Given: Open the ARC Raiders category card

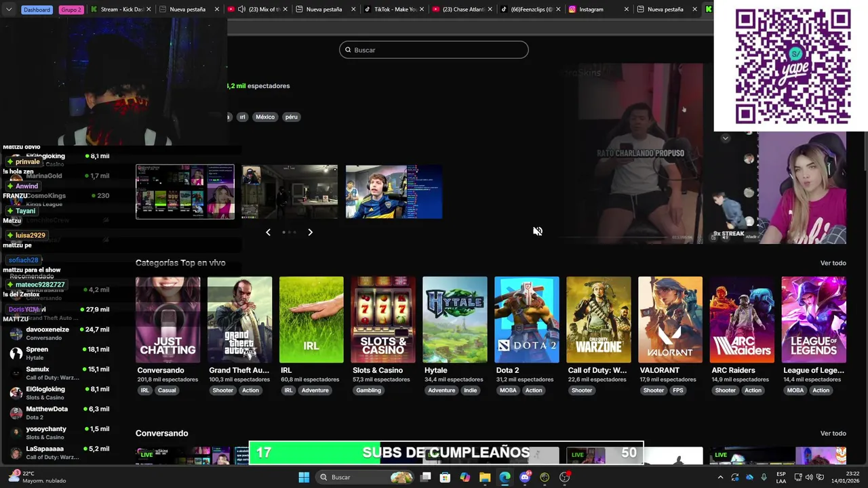Looking at the screenshot, I should (742, 320).
